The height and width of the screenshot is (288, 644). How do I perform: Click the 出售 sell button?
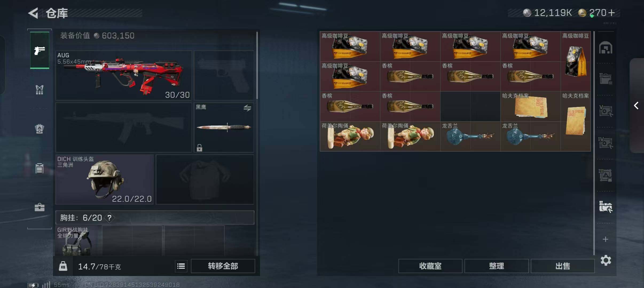[563, 266]
